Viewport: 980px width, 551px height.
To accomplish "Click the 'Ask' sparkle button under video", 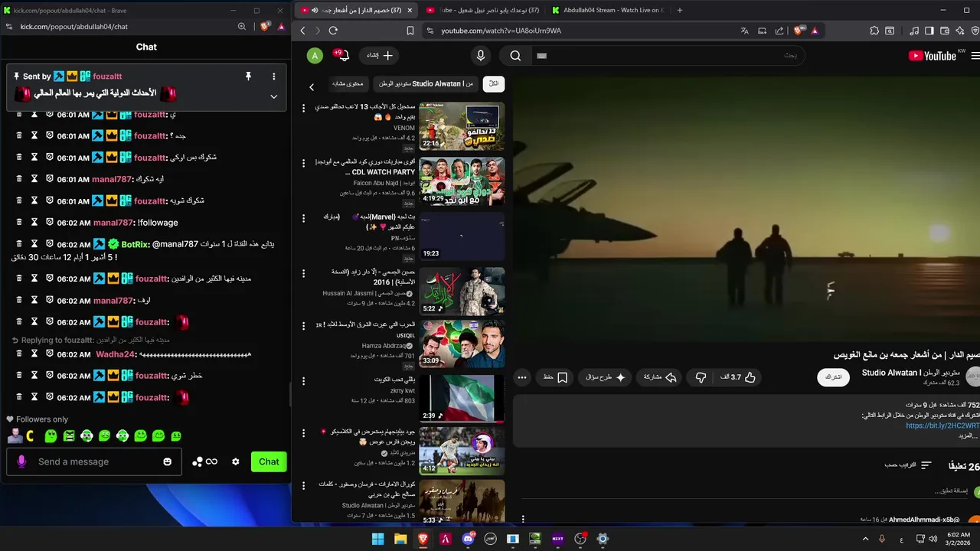I will click(x=605, y=377).
